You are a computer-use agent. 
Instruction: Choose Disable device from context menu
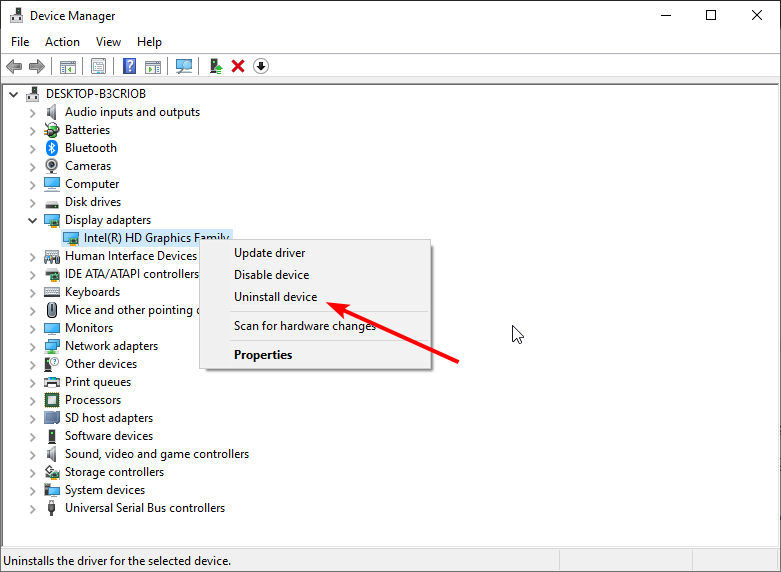tap(315, 275)
